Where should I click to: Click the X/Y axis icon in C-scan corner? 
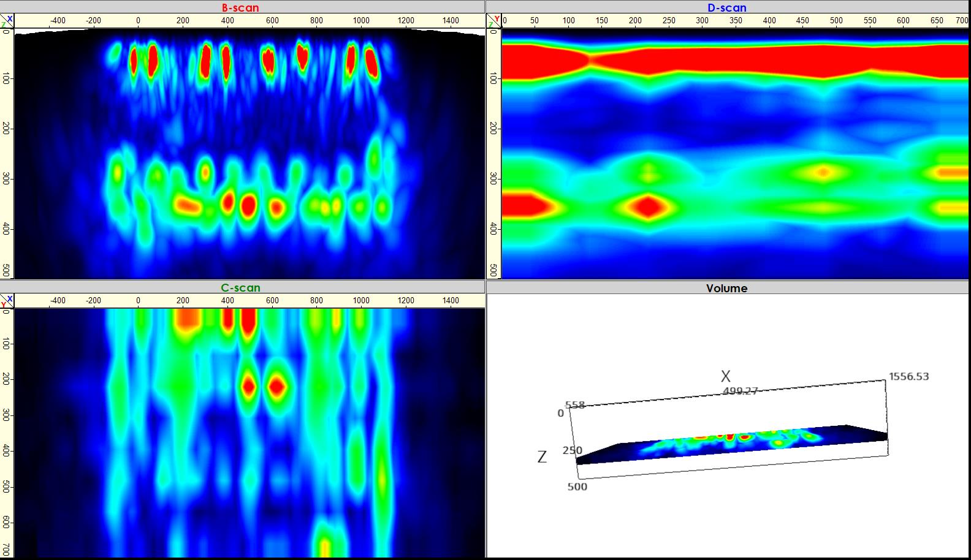pyautogui.click(x=7, y=301)
